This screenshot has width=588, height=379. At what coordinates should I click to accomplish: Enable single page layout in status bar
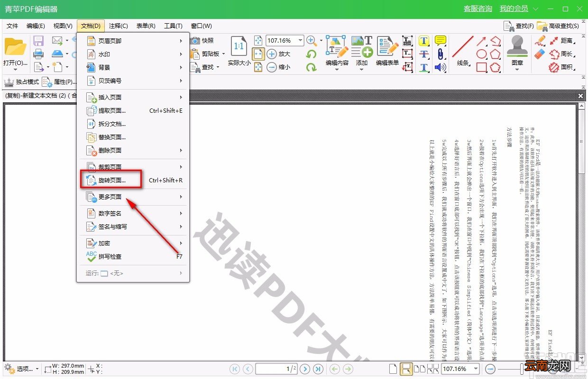coord(393,369)
